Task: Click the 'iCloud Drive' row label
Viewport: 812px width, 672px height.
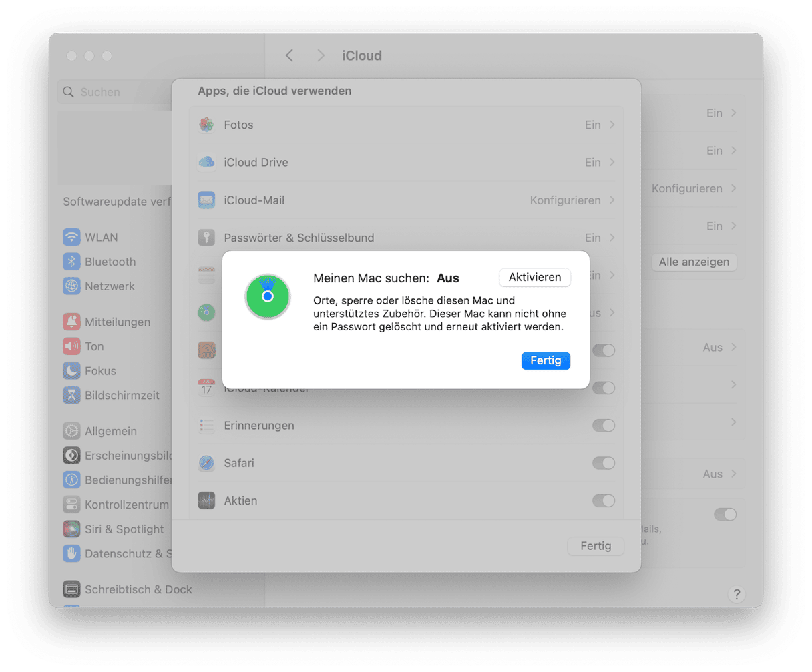Action: pos(256,162)
